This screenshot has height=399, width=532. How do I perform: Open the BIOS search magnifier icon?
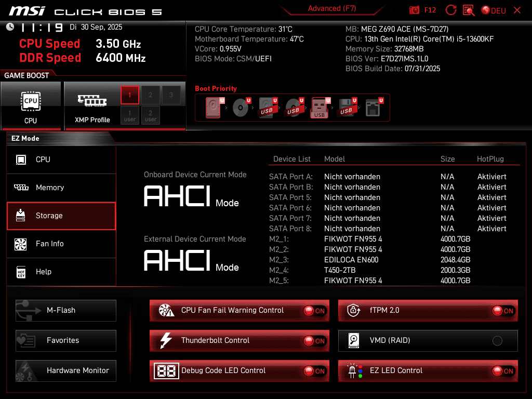click(x=469, y=10)
